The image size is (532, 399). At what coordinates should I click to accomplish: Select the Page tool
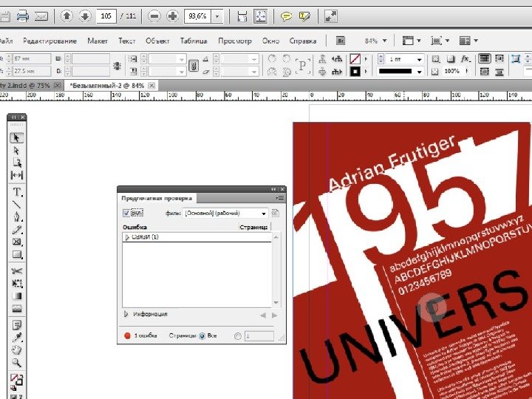16,163
